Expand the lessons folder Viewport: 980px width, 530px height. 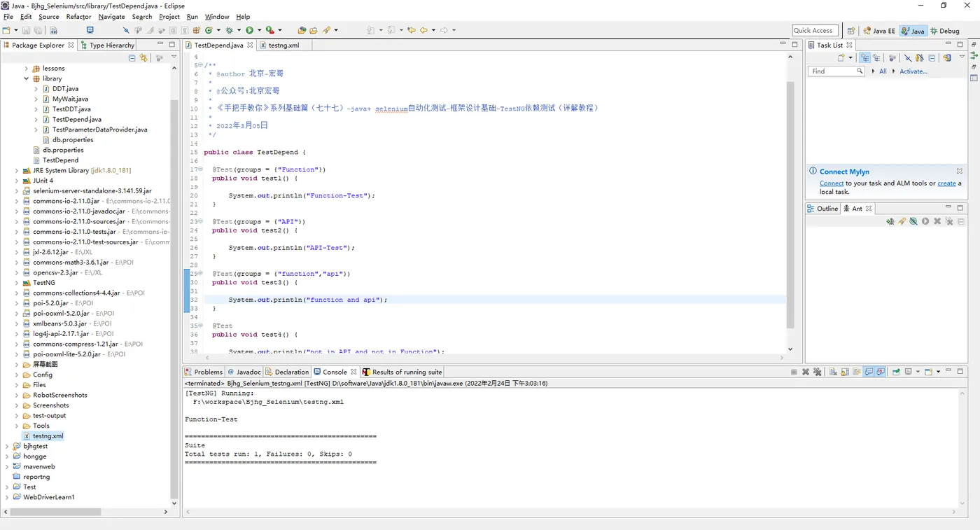point(27,69)
